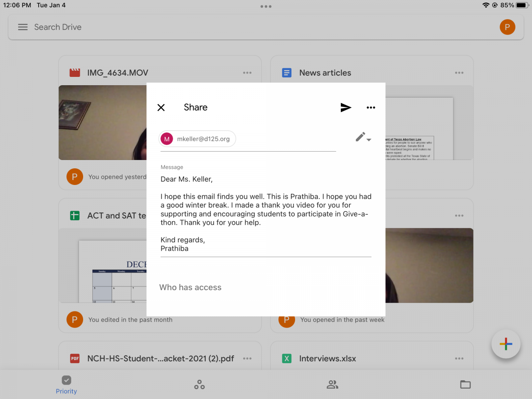Screen dimensions: 532x399
Task: Create new item with plus button
Action: pos(506,344)
